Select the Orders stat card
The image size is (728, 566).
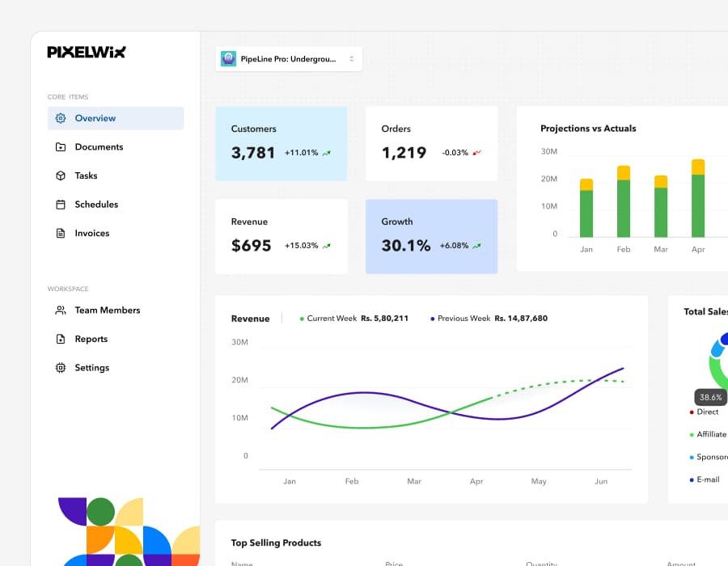click(432, 144)
